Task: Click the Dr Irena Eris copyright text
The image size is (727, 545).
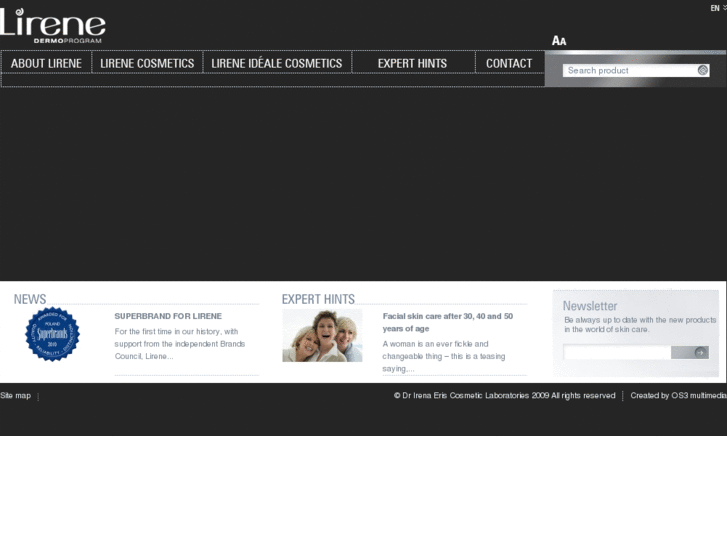Action: coord(504,396)
